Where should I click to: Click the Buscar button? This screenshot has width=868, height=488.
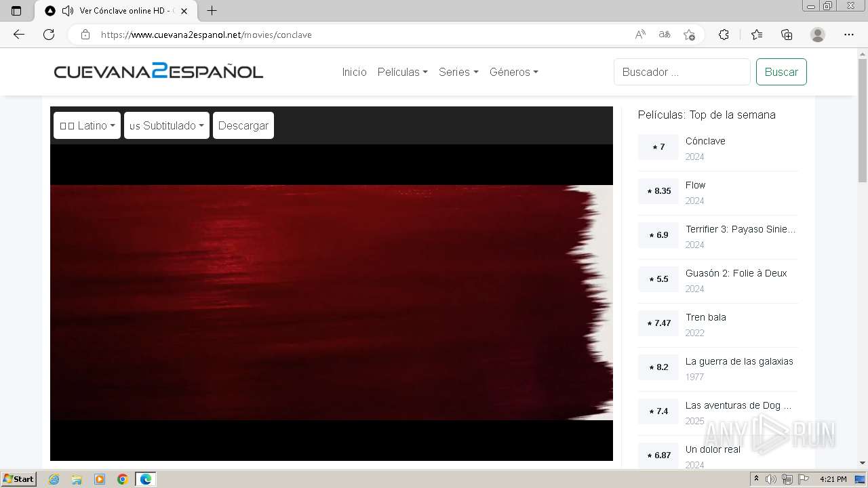pos(781,72)
